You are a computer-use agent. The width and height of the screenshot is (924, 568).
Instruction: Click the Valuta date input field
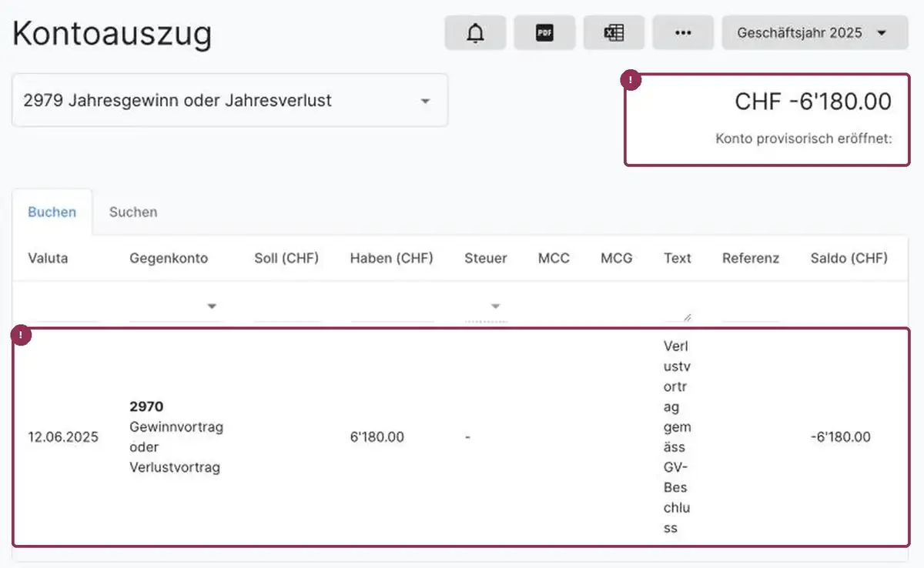pyautogui.click(x=63, y=308)
